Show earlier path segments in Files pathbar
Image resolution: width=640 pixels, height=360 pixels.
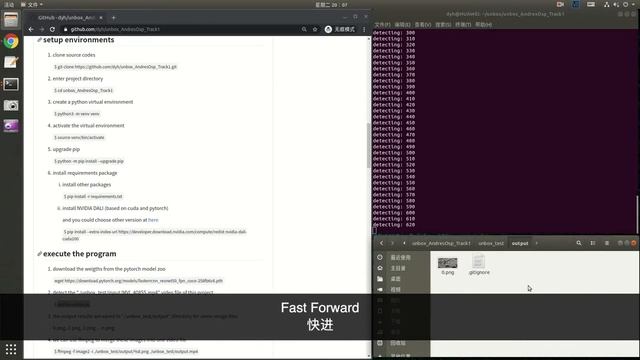[404, 243]
